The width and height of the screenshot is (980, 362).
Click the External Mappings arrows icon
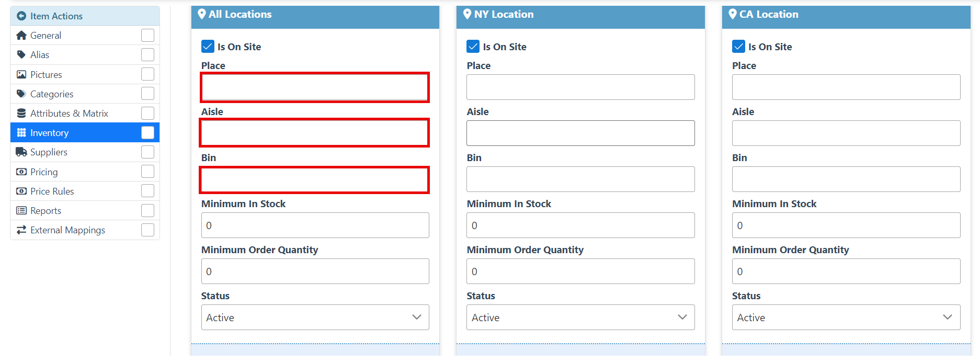click(x=21, y=230)
